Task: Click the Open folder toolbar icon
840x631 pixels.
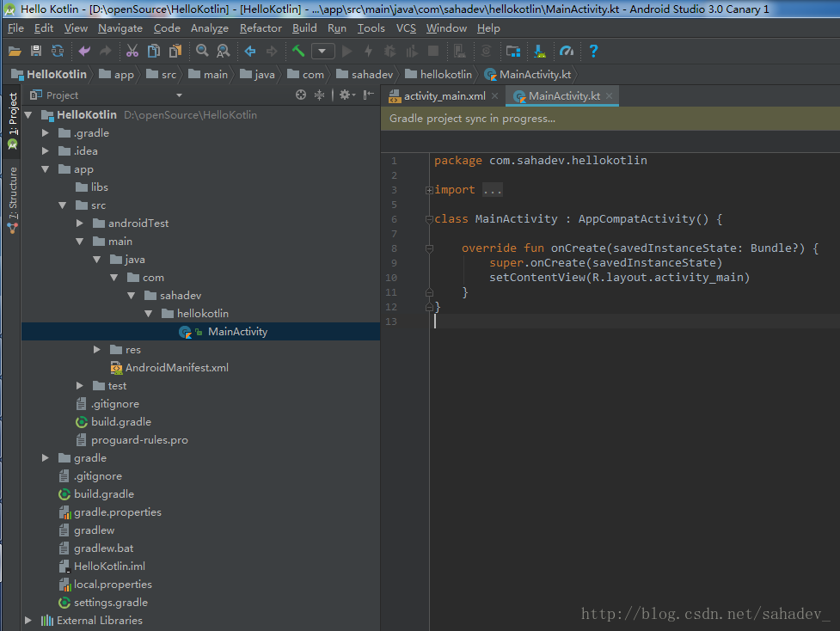Action: tap(15, 52)
